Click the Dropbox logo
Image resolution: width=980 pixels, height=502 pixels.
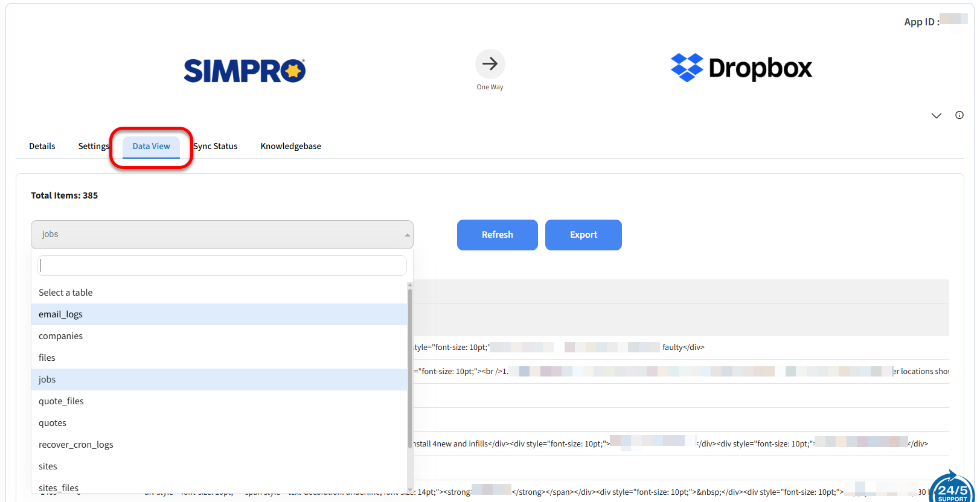pos(741,68)
